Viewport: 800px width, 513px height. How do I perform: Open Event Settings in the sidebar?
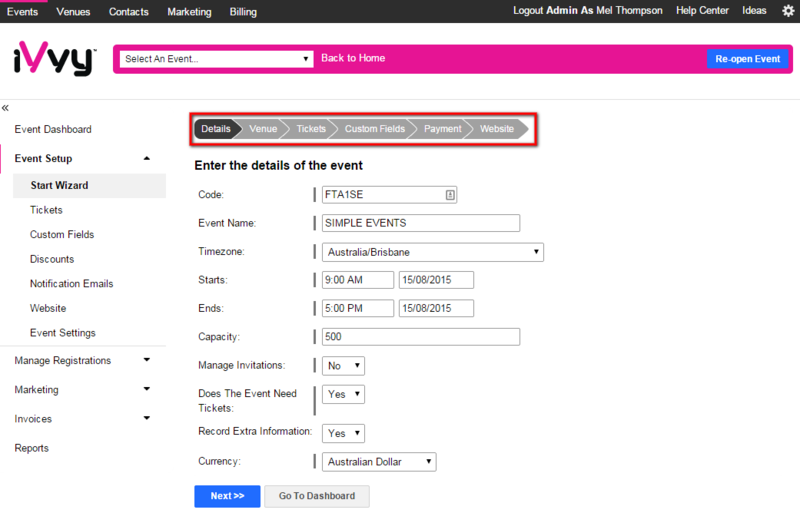click(63, 333)
